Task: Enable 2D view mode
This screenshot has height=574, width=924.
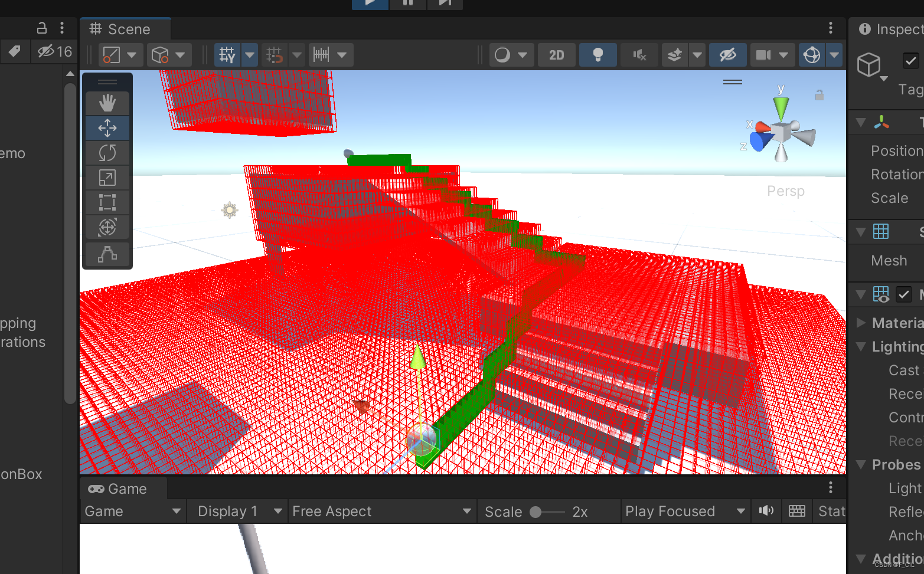Action: click(556, 54)
